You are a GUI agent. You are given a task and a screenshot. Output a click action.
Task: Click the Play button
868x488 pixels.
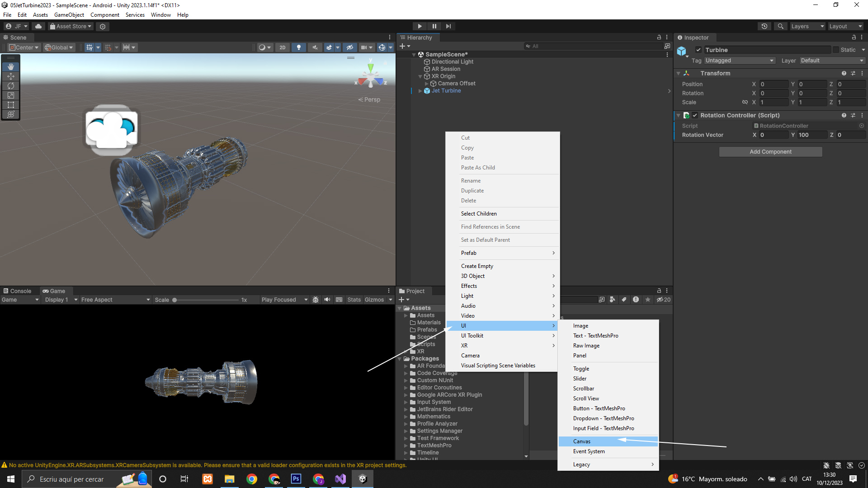tap(420, 26)
